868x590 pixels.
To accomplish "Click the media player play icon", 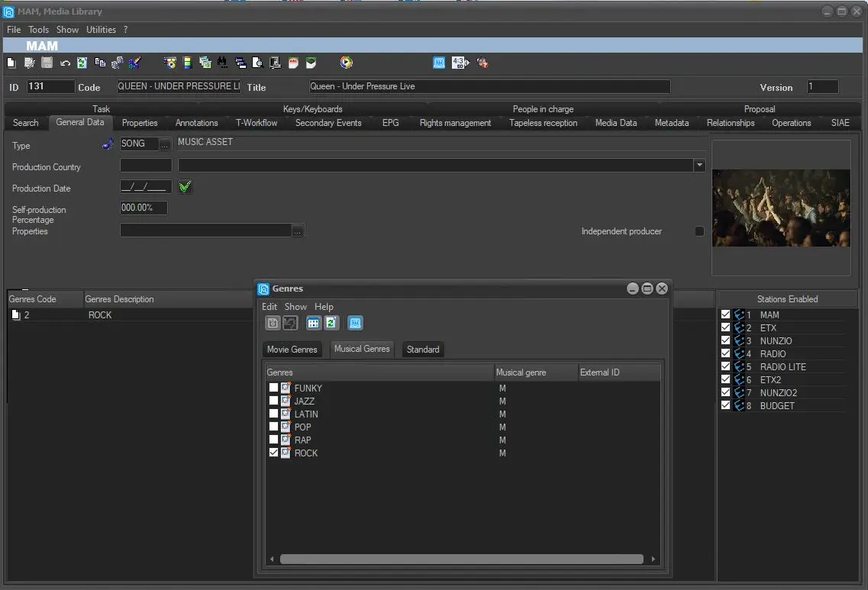I will 347,63.
